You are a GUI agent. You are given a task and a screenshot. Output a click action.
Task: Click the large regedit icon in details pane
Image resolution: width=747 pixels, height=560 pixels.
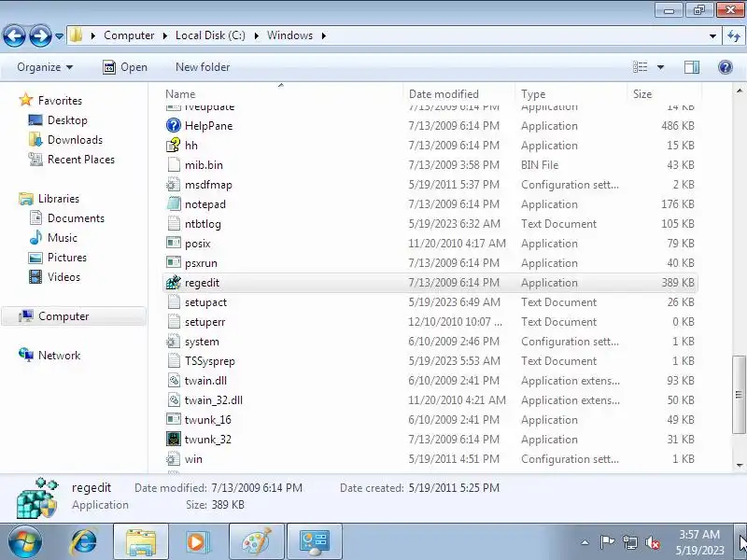pos(37,497)
